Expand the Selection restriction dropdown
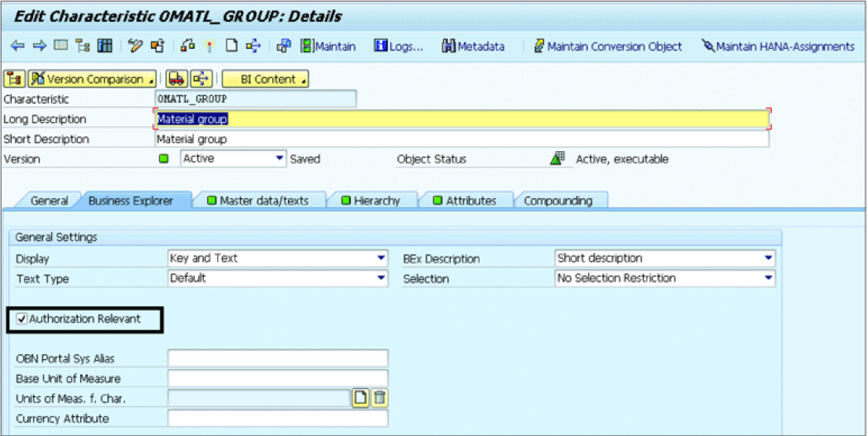 [x=768, y=278]
